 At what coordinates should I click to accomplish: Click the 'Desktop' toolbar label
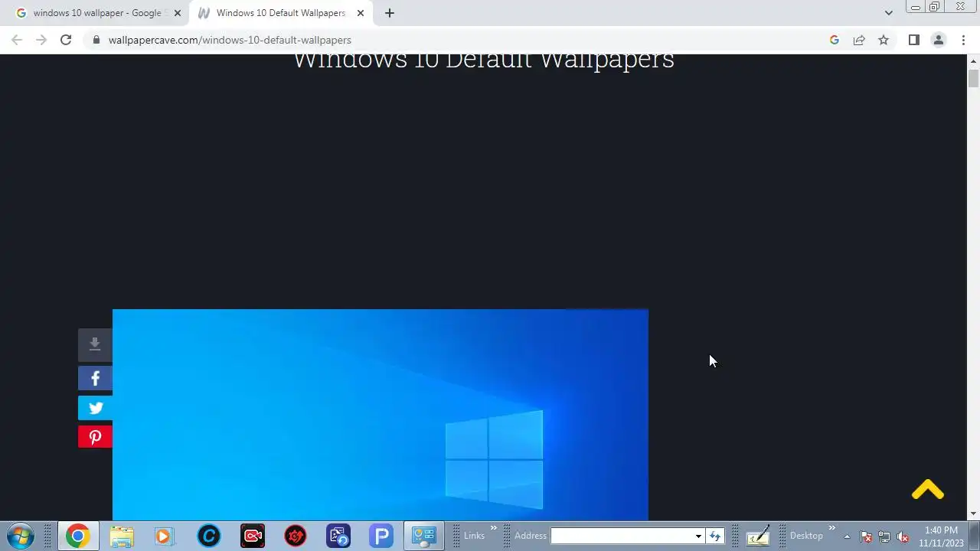(x=806, y=536)
